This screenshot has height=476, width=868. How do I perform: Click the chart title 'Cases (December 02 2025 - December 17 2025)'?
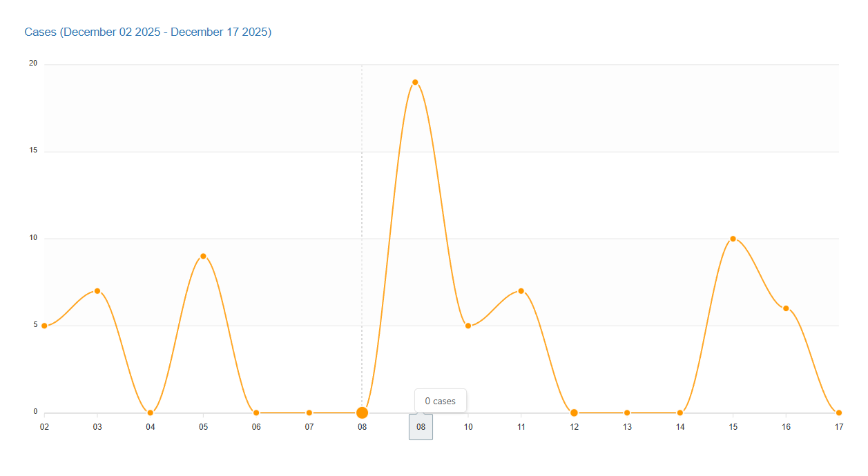148,32
